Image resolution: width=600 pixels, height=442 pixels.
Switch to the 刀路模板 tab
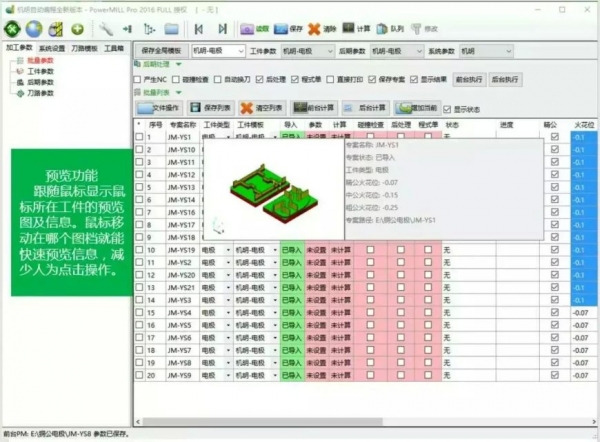[84, 48]
